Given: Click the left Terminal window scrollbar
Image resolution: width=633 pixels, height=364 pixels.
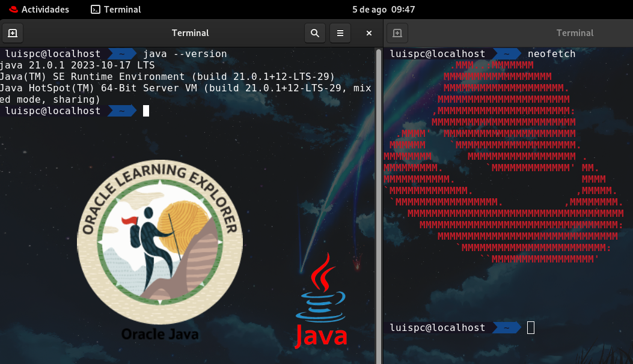Looking at the screenshot, I should [379, 206].
